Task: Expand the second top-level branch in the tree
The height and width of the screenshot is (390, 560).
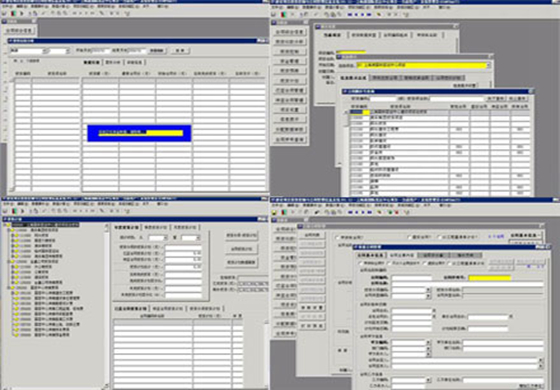Action: pos(9,261)
